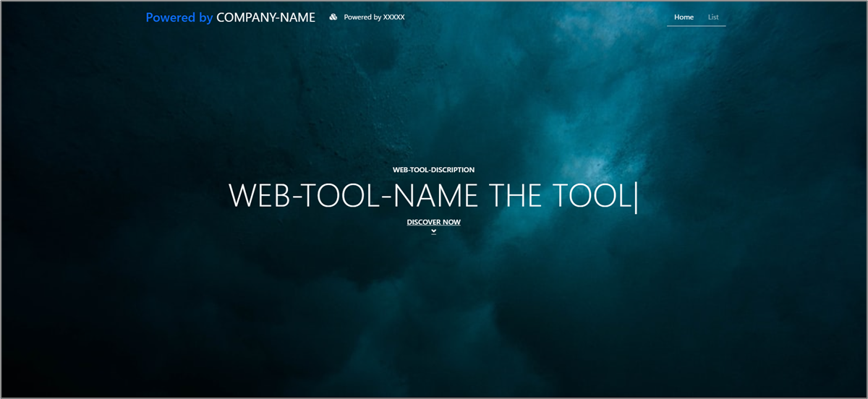Screen dimensions: 868x399
Task: Click the DISCOVER NOW link
Action: [x=433, y=222]
